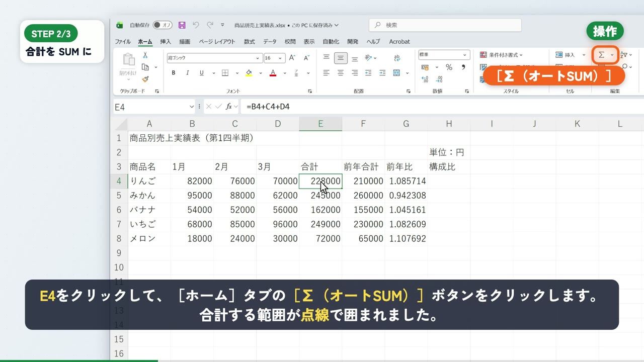Click the font color red A
Image resolution: width=644 pixels, height=362 pixels.
pyautogui.click(x=273, y=73)
